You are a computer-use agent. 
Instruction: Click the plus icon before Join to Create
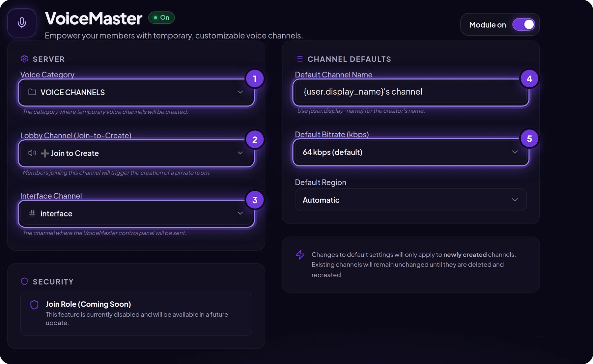(x=45, y=153)
